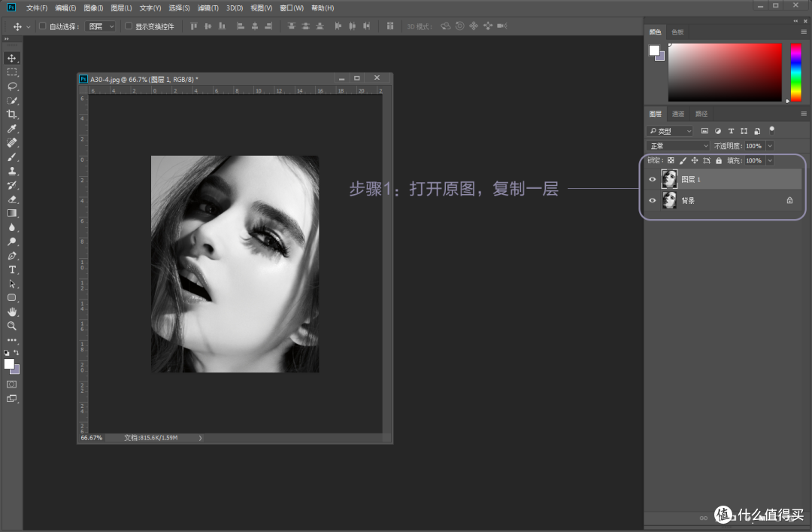Screen dimensions: 812x532
Task: Select the Crop tool
Action: click(11, 114)
